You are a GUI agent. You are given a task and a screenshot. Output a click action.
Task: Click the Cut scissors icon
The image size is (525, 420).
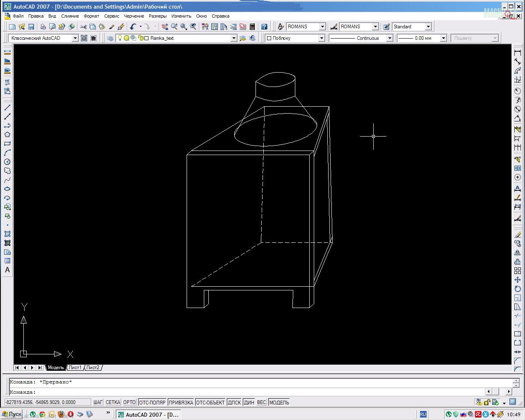coord(83,27)
